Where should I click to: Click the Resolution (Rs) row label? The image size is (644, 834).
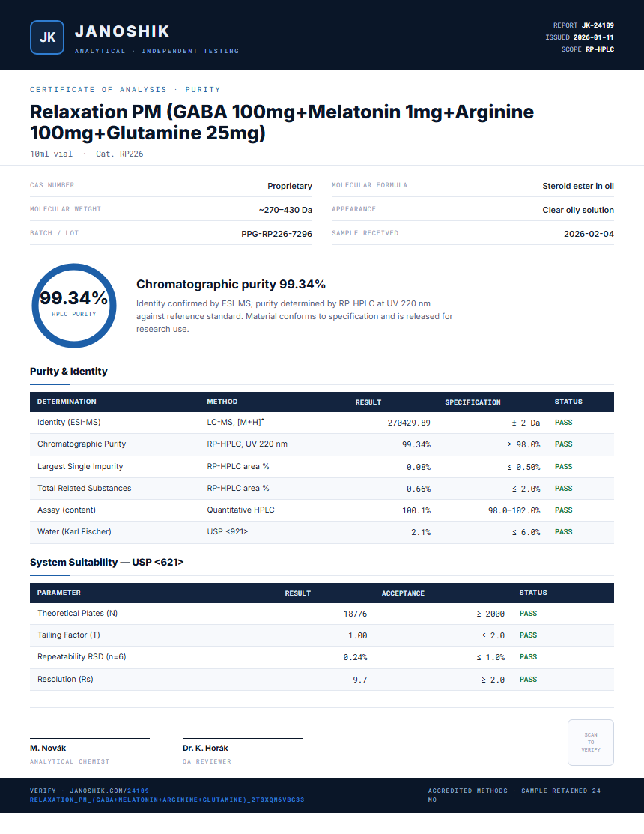[x=65, y=679]
